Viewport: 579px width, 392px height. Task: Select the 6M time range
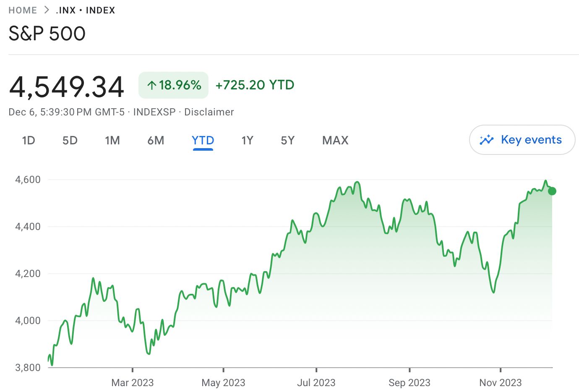(x=156, y=140)
